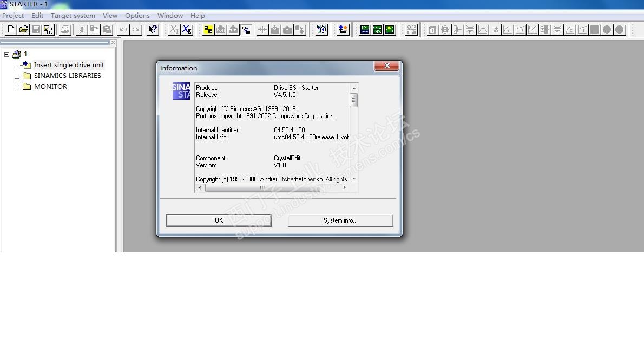Confirm the Information dialog with OK
Image resolution: width=644 pixels, height=351 pixels.
tap(219, 220)
